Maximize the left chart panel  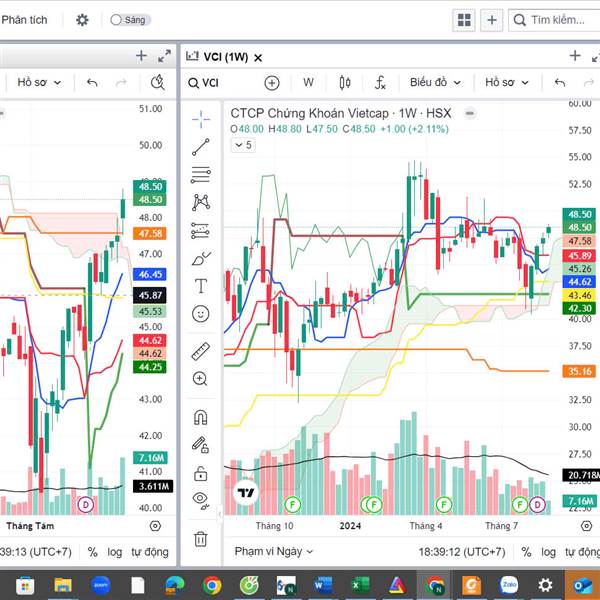pos(165,56)
